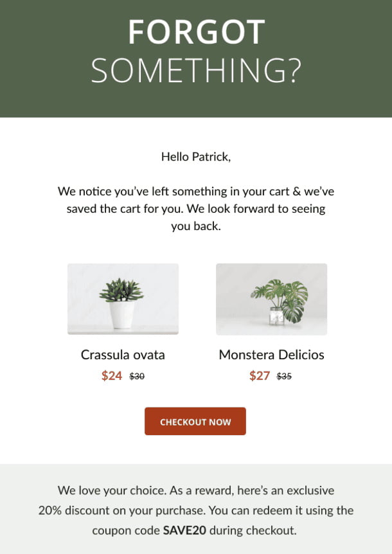Open the Crassula ovata product photo
This screenshot has height=554, width=392.
pyautogui.click(x=123, y=299)
